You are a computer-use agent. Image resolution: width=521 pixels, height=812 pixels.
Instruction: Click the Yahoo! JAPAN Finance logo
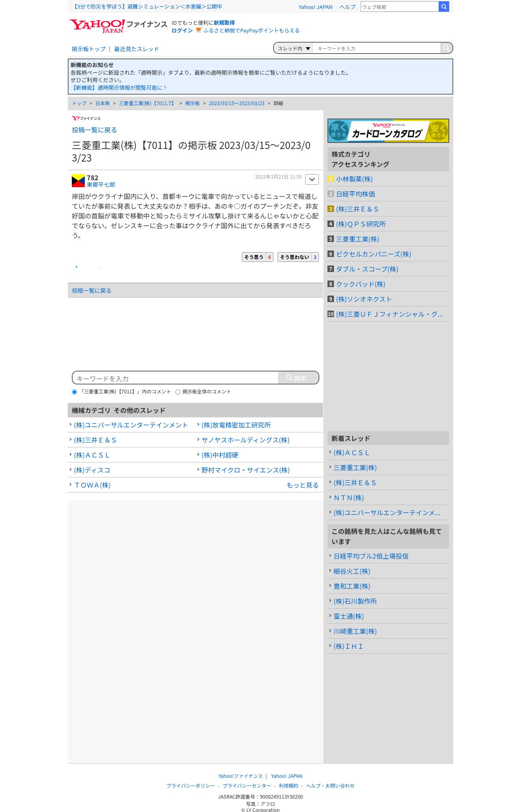tap(118, 26)
